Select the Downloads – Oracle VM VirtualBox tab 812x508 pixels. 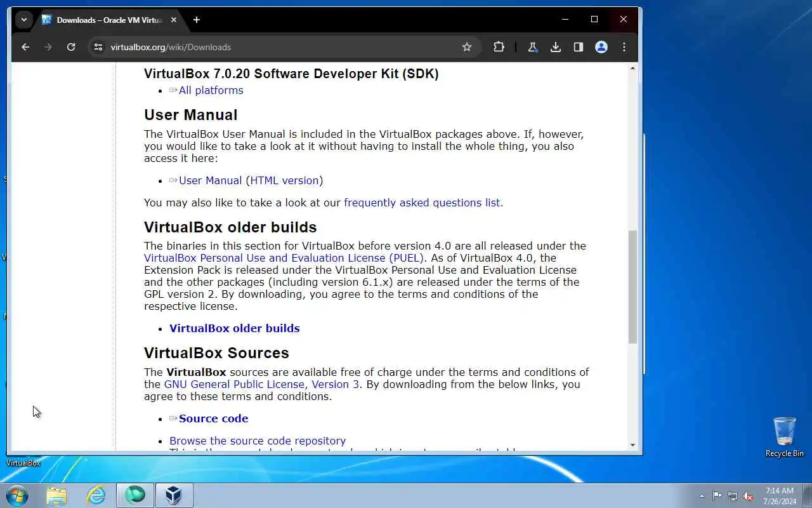click(x=109, y=20)
